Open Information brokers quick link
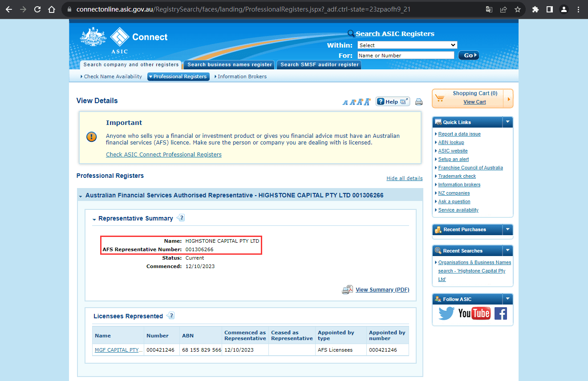The height and width of the screenshot is (381, 588). click(x=459, y=184)
